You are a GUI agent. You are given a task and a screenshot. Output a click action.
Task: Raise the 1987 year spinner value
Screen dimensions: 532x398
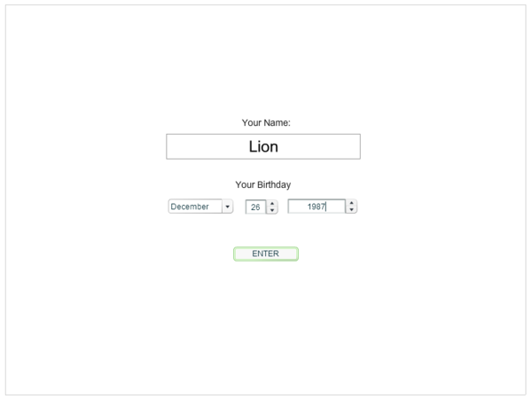[352, 203]
